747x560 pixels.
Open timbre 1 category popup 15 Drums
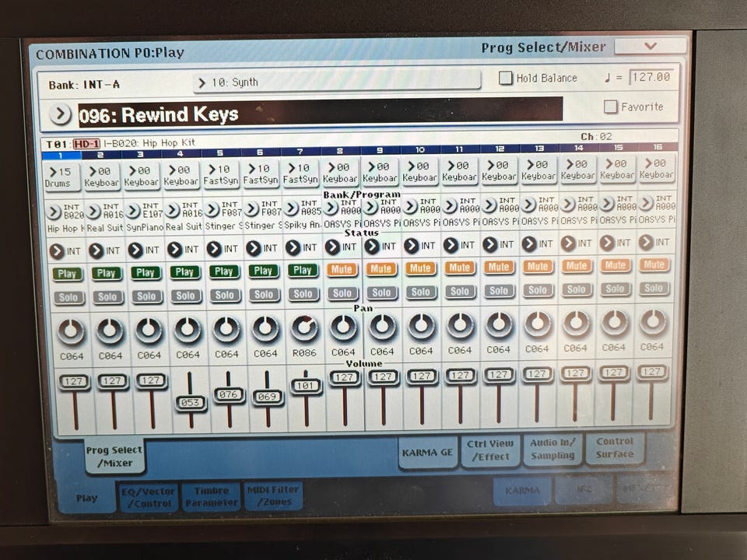click(61, 177)
